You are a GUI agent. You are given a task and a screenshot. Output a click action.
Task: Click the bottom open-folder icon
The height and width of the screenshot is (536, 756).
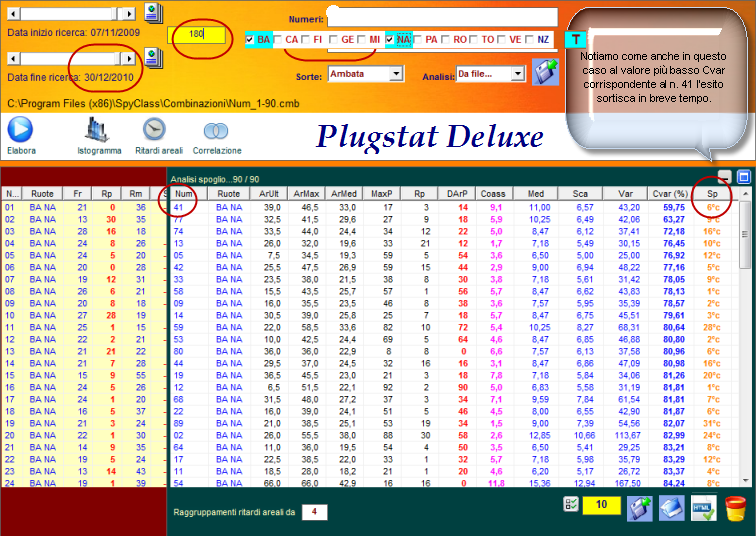coord(672,509)
